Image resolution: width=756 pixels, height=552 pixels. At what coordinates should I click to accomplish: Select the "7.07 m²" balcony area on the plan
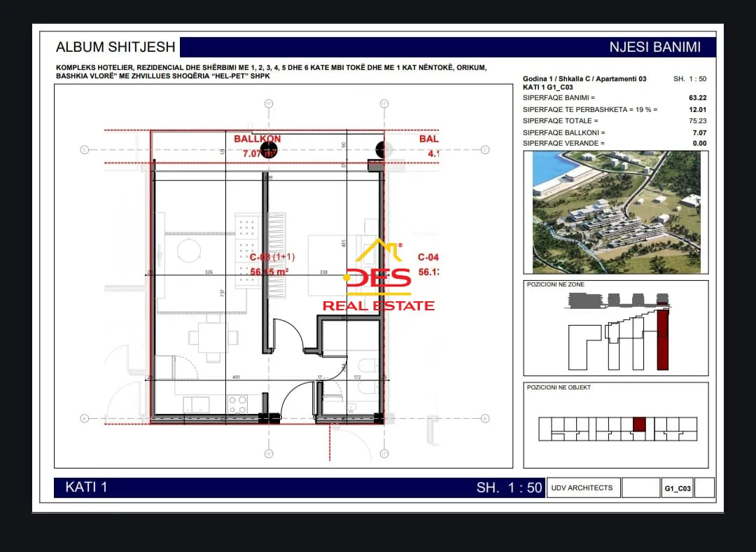point(260,153)
